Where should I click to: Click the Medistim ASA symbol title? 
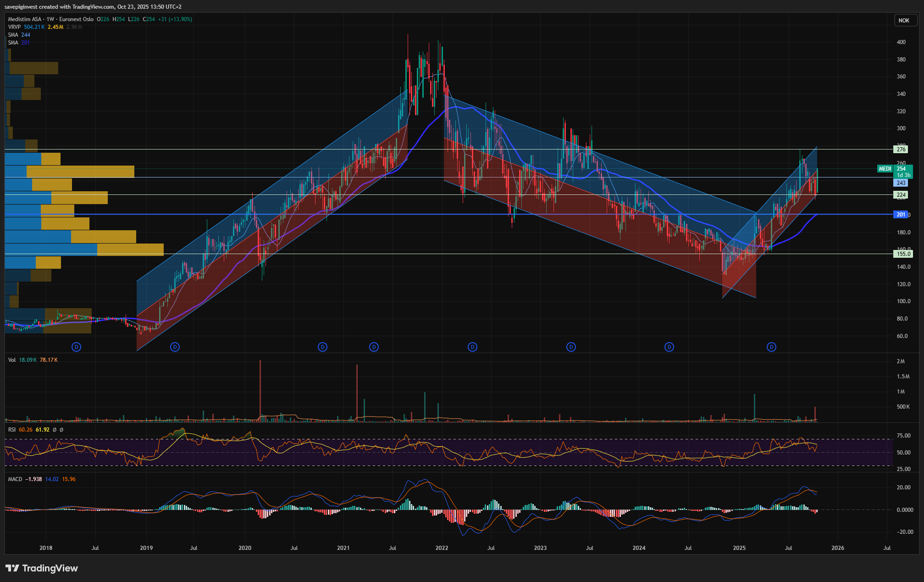pos(24,19)
